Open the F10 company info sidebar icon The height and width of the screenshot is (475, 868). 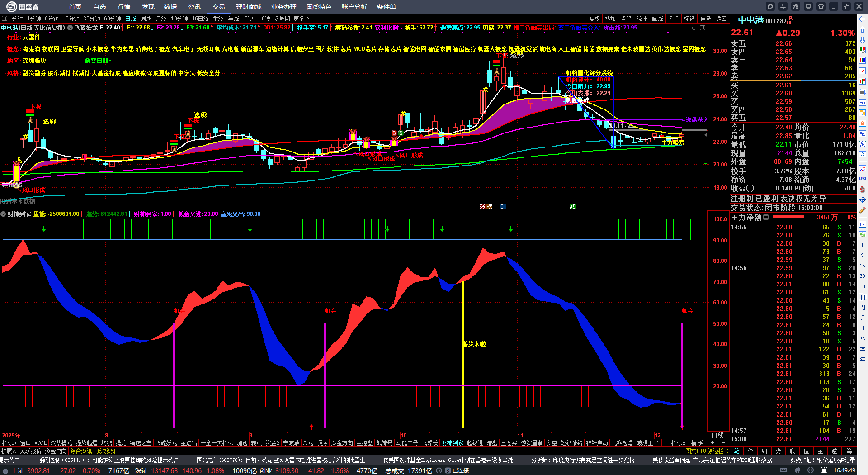point(863,102)
